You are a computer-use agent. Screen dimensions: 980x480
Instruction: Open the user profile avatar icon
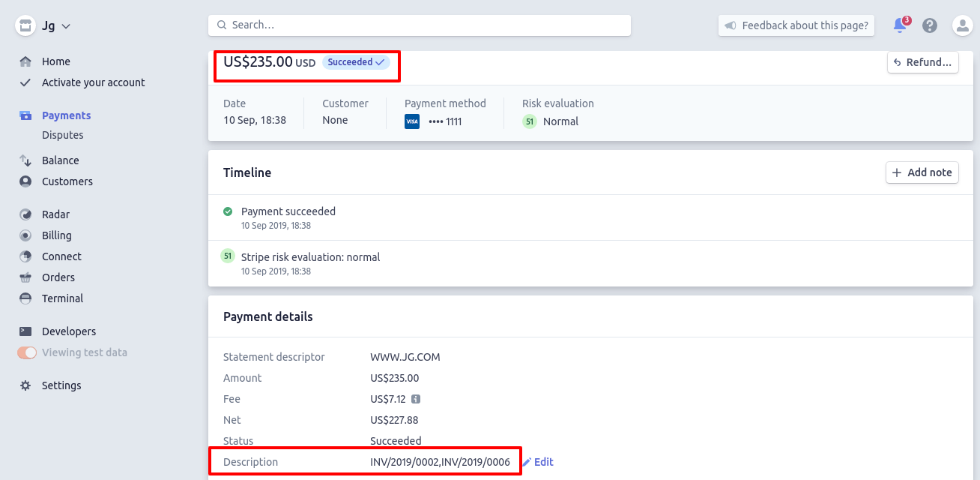coord(962,25)
